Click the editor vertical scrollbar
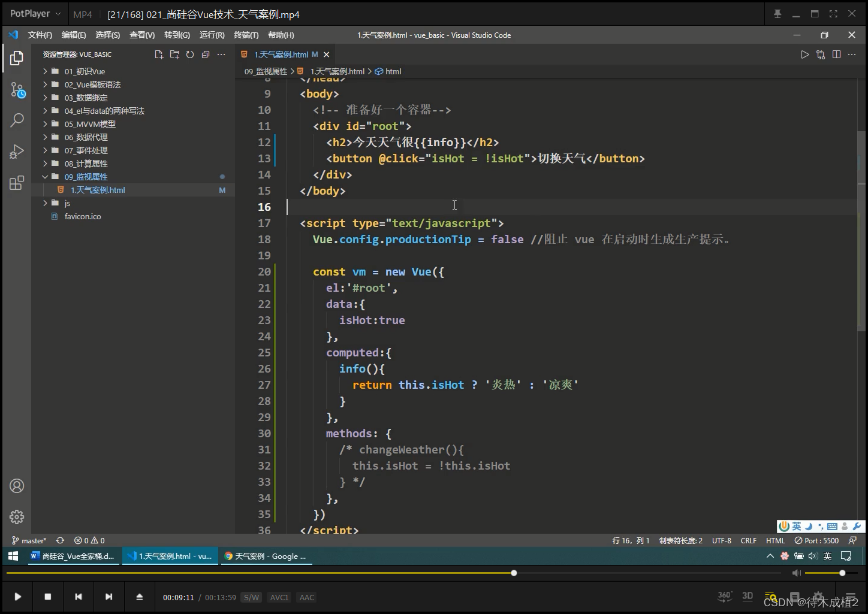868x614 pixels. click(x=861, y=231)
